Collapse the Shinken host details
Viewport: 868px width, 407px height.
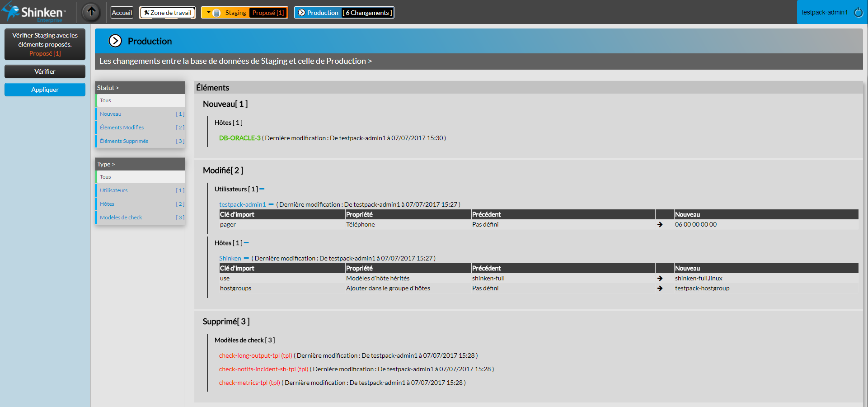246,258
